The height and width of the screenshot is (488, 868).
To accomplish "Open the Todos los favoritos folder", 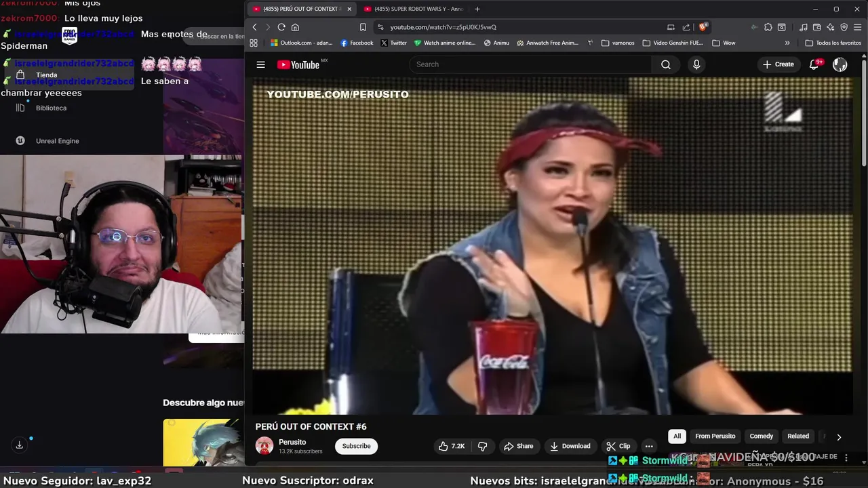I will tap(833, 43).
